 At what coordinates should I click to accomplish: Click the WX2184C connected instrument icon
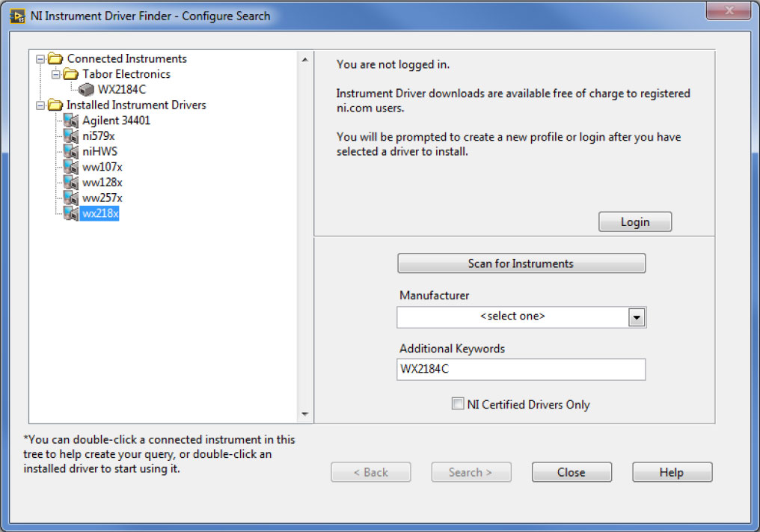pos(87,90)
